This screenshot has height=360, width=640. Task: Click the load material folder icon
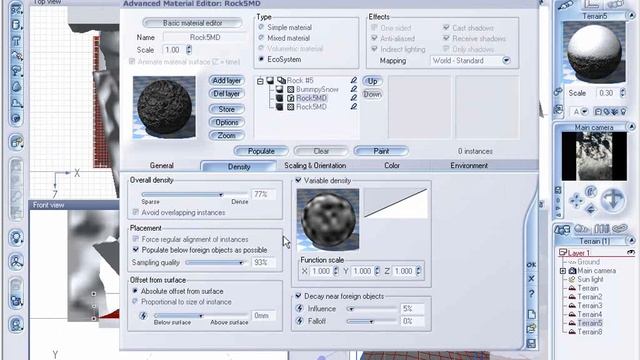531,329
